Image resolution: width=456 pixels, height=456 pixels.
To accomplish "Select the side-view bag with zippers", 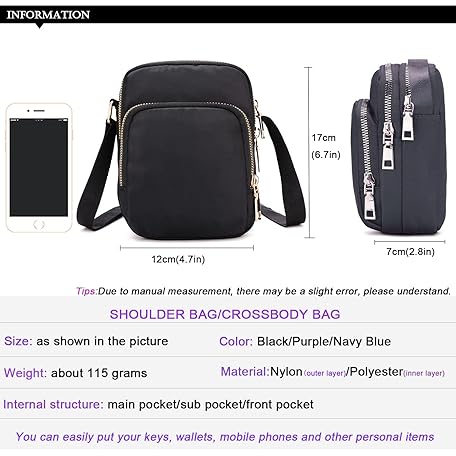I will click(399, 147).
